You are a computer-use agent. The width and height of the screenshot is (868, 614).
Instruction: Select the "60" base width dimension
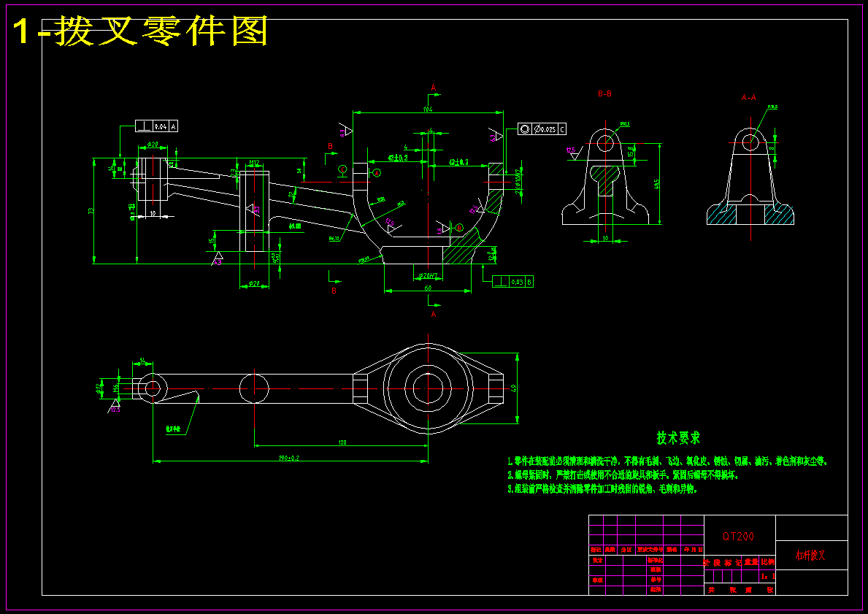click(x=428, y=288)
